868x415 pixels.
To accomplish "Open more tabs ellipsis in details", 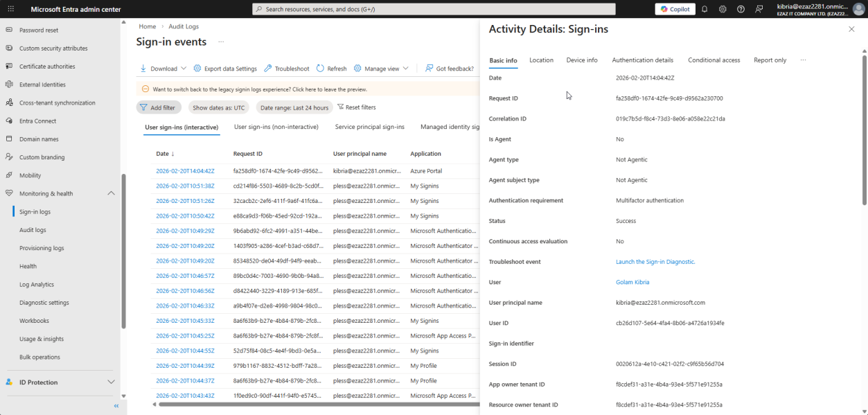I will (803, 60).
